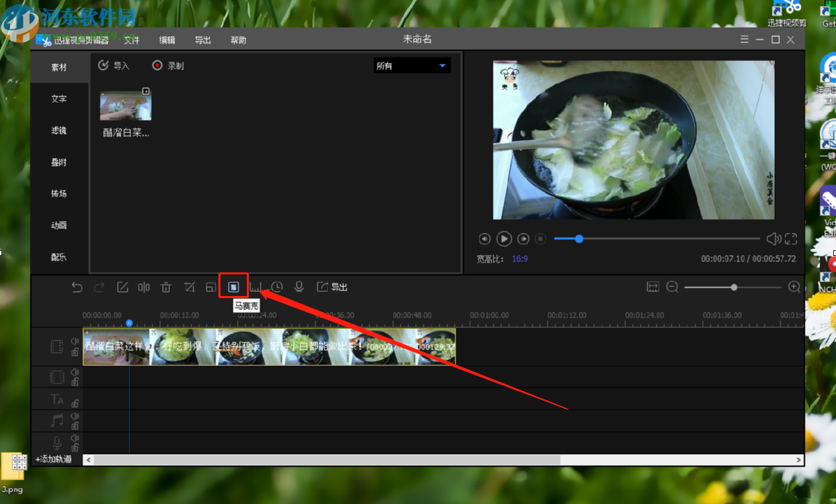Select the Mosaic (马赛克) tool
836x504 pixels.
[x=234, y=287]
